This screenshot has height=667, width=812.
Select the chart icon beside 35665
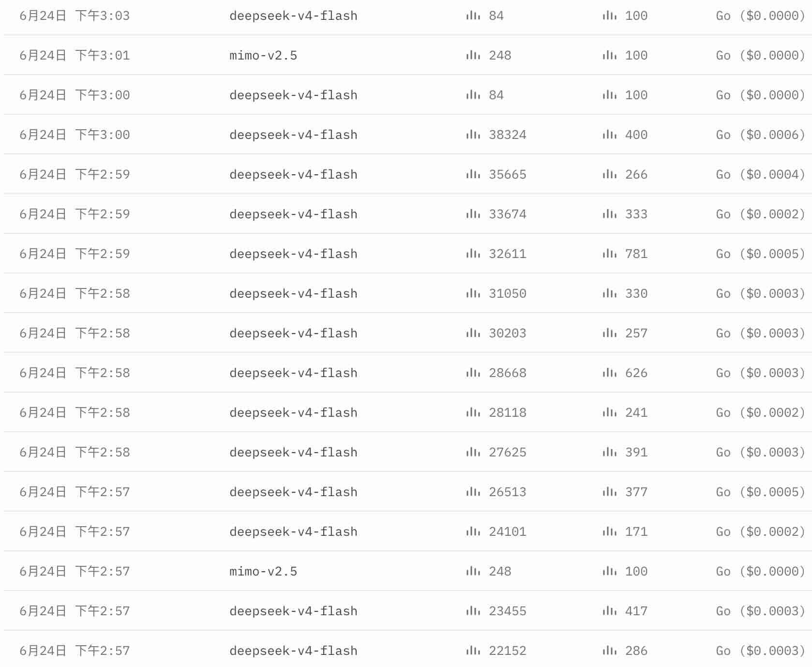pyautogui.click(x=473, y=174)
